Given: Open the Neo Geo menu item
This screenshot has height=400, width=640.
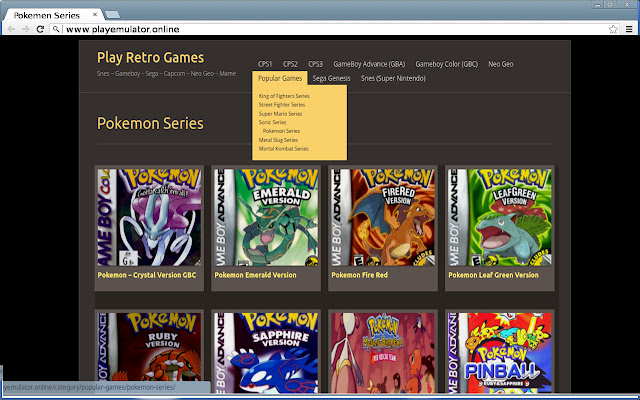Looking at the screenshot, I should pyautogui.click(x=500, y=64).
